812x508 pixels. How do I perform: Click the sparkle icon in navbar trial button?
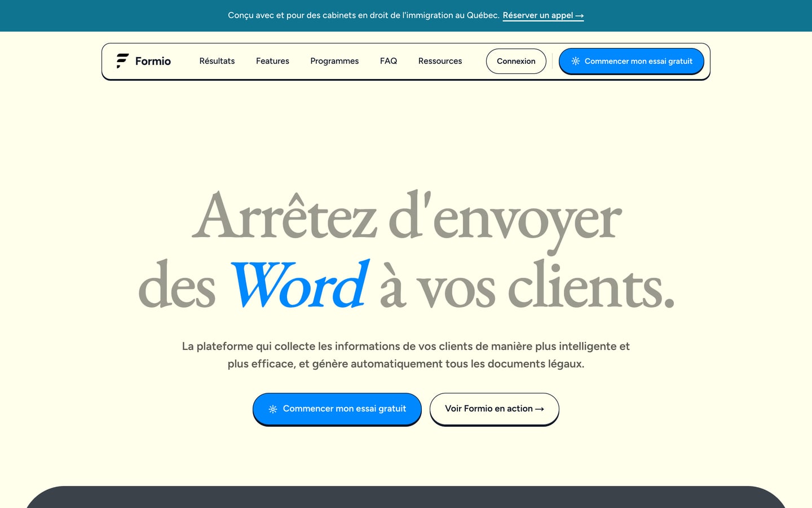[575, 61]
